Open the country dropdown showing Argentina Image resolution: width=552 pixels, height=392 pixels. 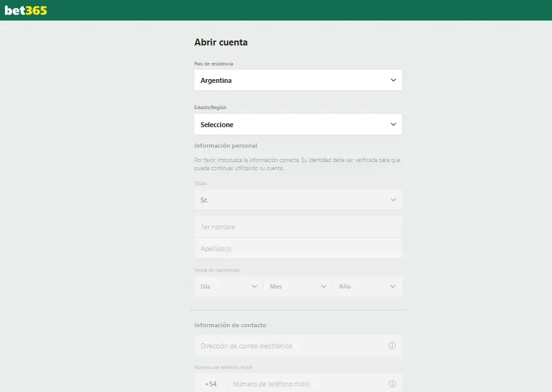click(x=298, y=80)
